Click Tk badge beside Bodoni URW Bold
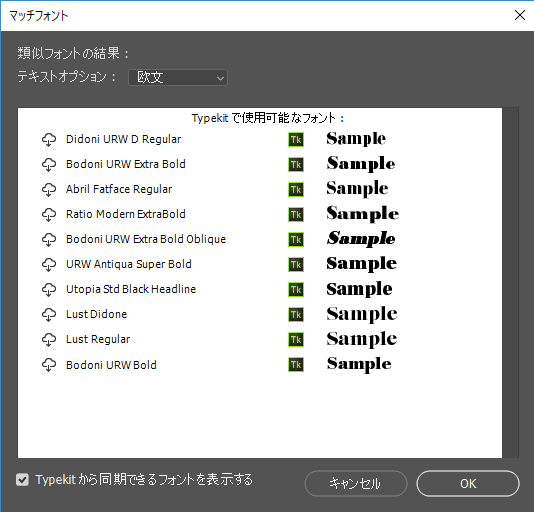 pos(296,365)
